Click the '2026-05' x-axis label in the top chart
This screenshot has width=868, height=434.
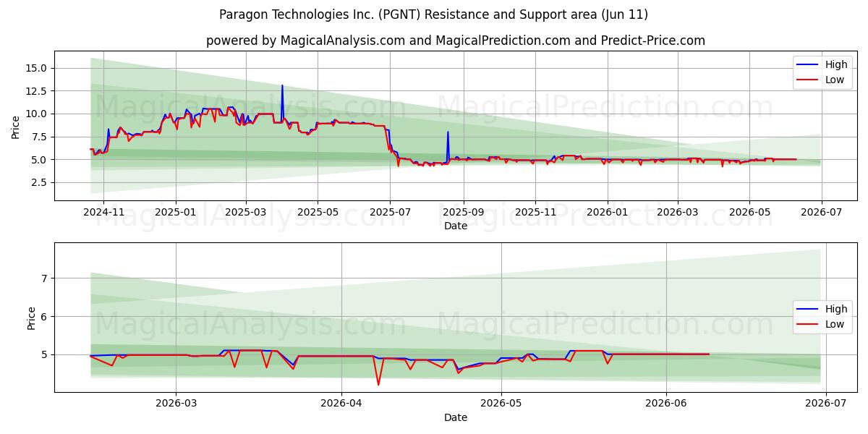pyautogui.click(x=749, y=212)
